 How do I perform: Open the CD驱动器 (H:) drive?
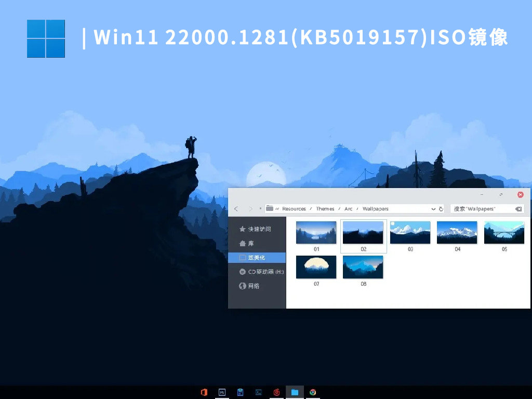262,272
